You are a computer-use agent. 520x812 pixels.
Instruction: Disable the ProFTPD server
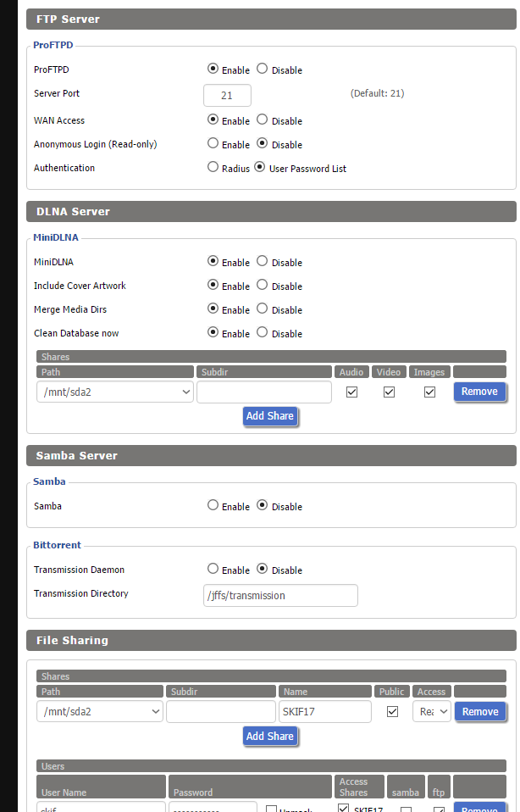262,70
